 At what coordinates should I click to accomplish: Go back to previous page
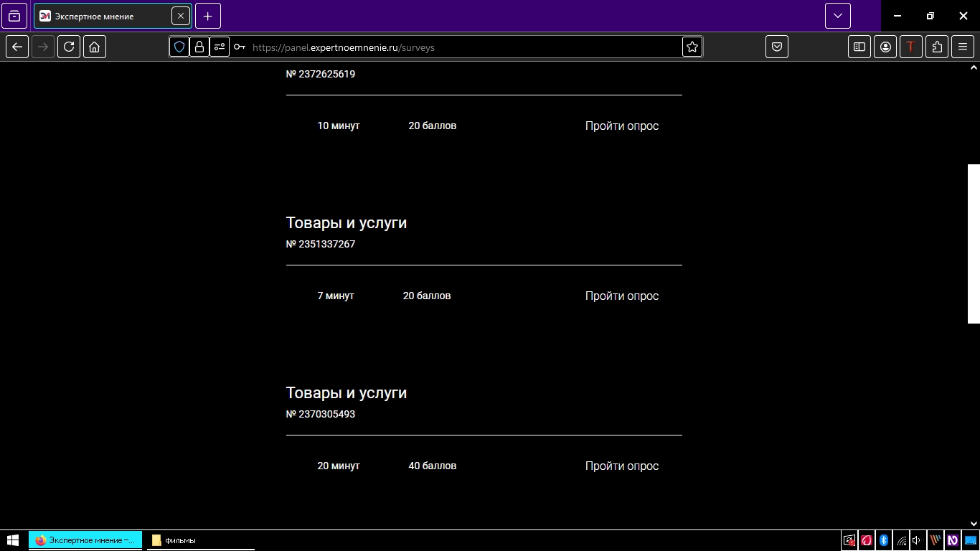click(17, 47)
